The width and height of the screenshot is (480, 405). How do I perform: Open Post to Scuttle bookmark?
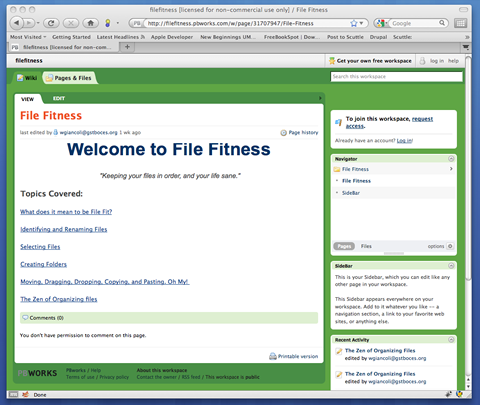pos(345,37)
